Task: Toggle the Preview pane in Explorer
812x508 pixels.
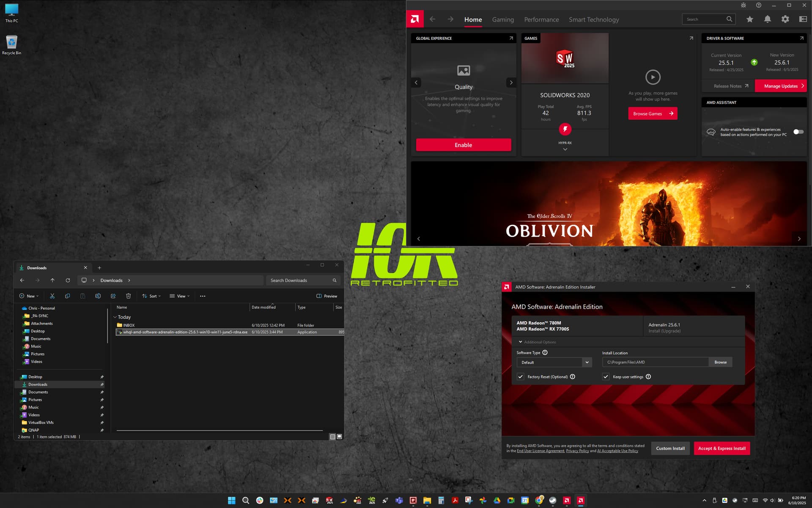Action: pos(327,296)
